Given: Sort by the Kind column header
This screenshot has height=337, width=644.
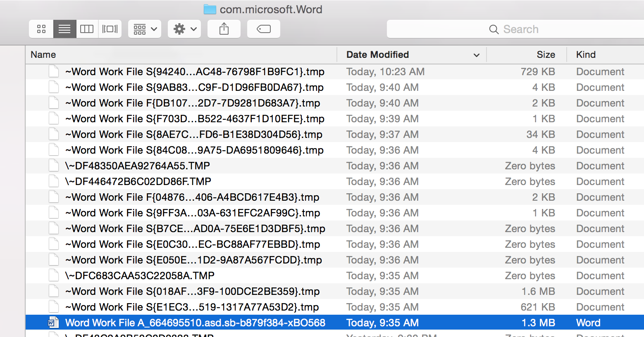Looking at the screenshot, I should 605,55.
